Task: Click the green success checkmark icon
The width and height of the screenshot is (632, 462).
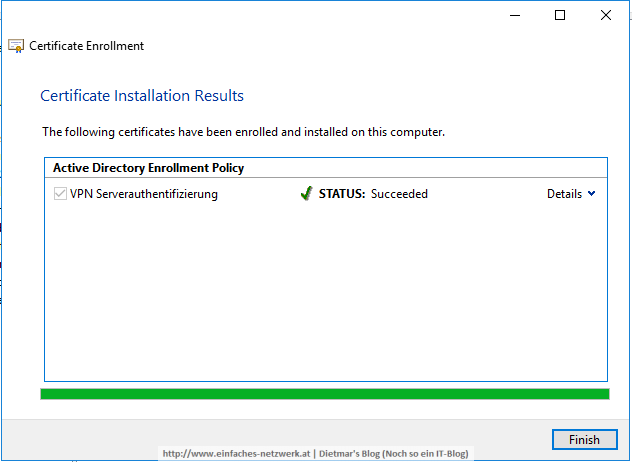Action: (306, 194)
